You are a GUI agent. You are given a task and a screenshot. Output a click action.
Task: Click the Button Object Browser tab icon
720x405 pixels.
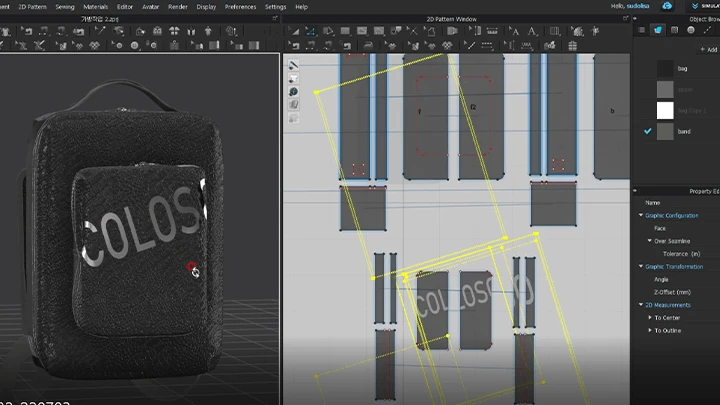pos(691,30)
